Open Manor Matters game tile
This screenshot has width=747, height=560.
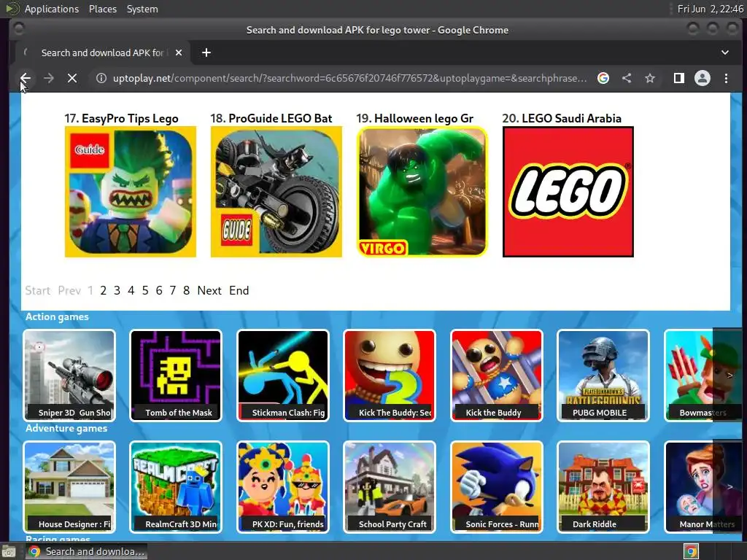[689, 486]
